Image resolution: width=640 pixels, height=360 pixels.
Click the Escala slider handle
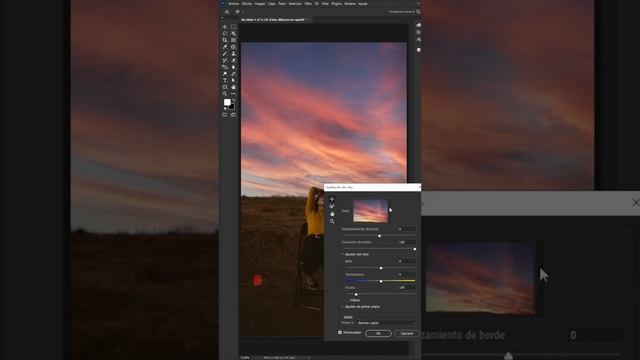point(356,294)
